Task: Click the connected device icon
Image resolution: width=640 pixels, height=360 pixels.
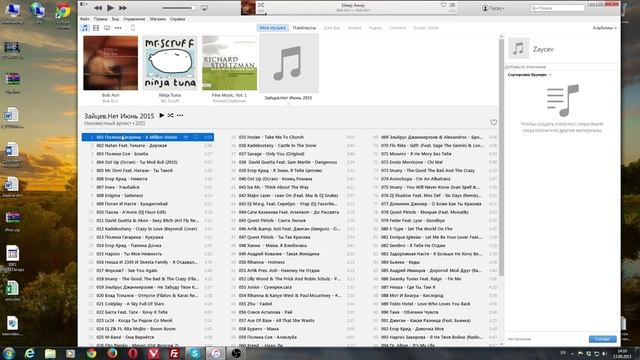Action: pos(133,28)
